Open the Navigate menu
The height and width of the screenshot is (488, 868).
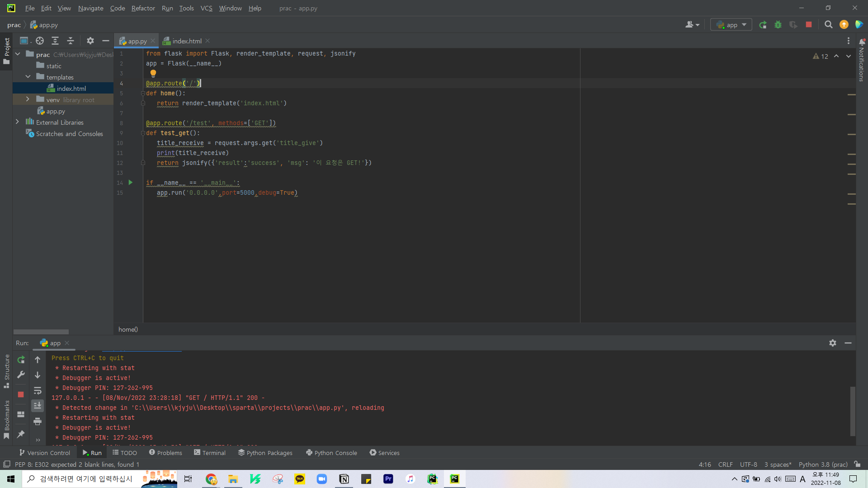(x=90, y=8)
